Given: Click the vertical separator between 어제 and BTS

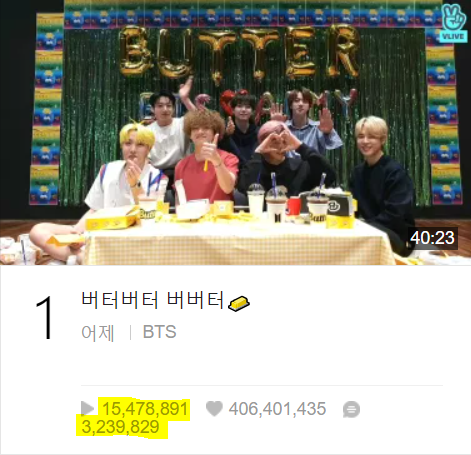Looking at the screenshot, I should tap(130, 332).
